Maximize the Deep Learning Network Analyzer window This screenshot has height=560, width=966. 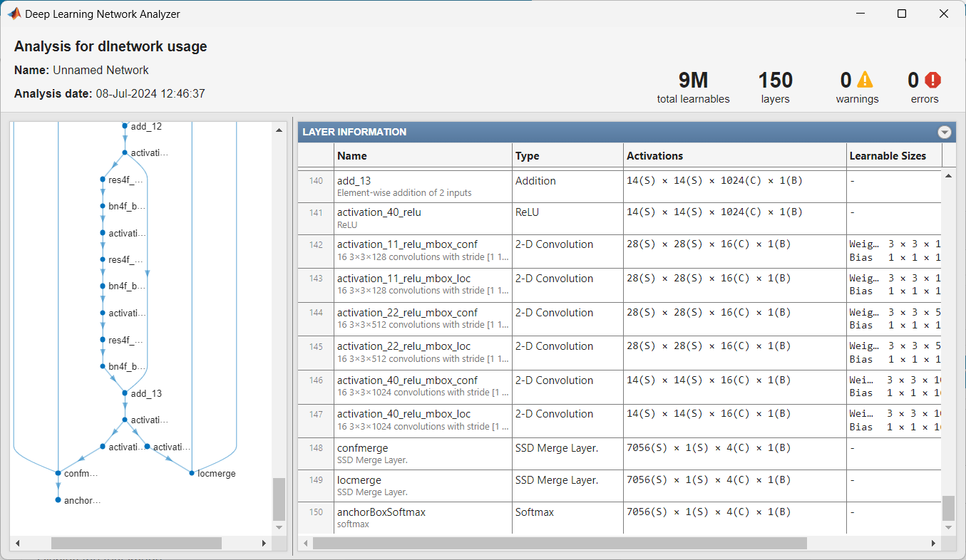(901, 14)
